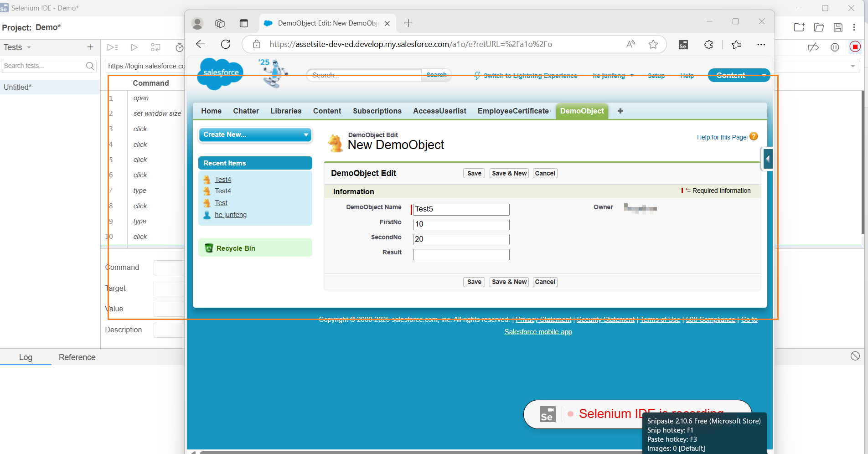Screen dimensions: 868x454
Task: Open the browser profile avatar
Action: point(197,23)
